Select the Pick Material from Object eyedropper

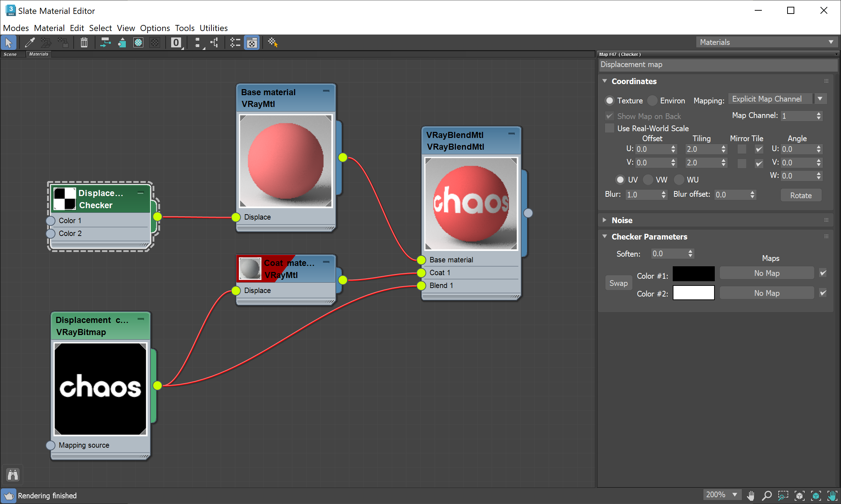30,42
